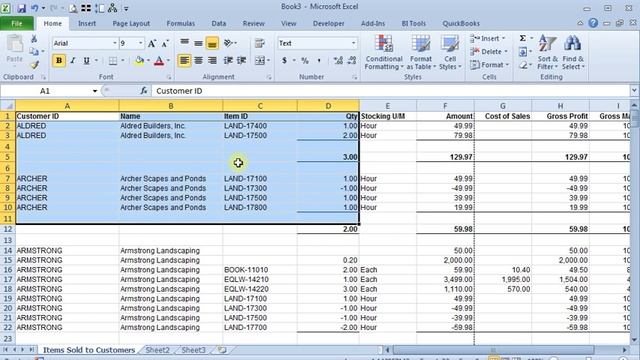Select column F header

click(x=445, y=106)
